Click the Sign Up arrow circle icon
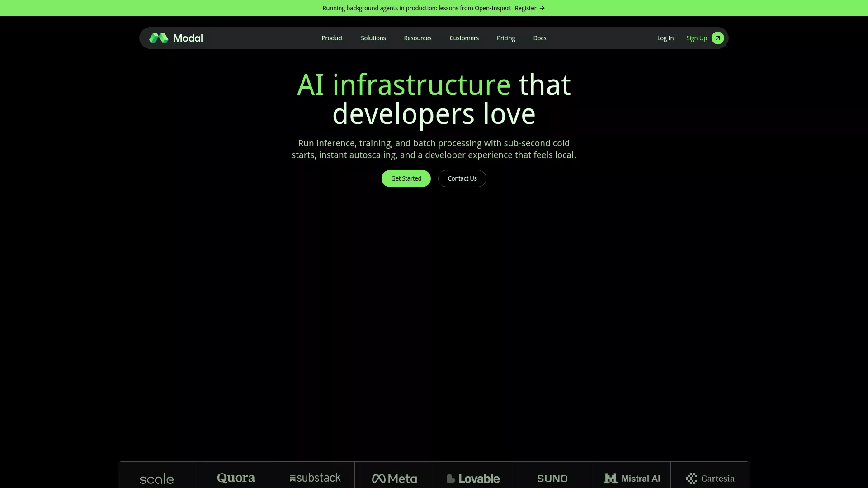 (x=717, y=38)
